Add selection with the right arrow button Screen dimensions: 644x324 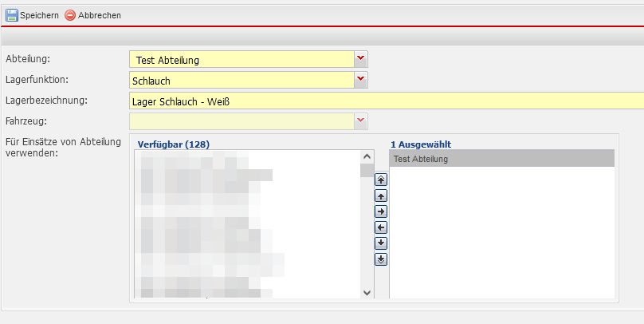(x=381, y=211)
